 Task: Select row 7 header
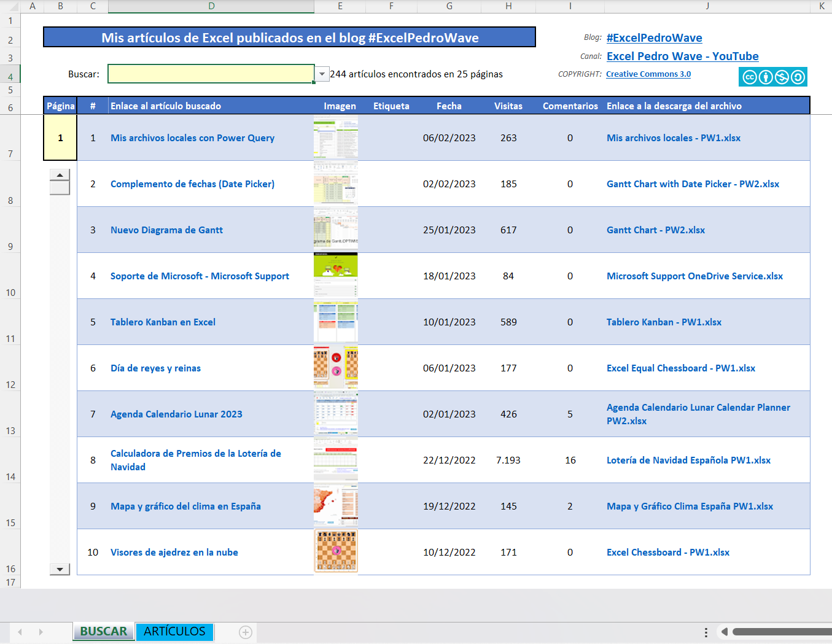click(x=10, y=138)
